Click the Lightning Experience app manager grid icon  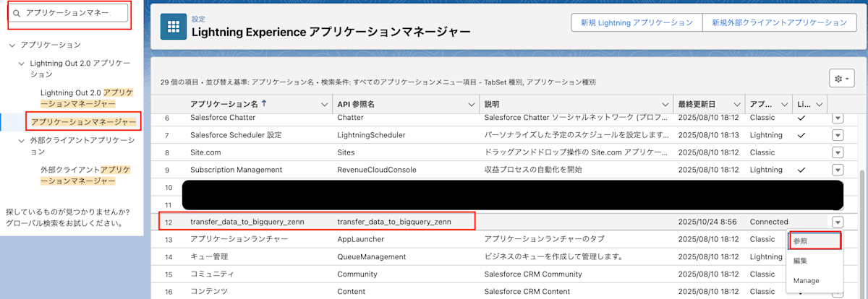coord(173,27)
